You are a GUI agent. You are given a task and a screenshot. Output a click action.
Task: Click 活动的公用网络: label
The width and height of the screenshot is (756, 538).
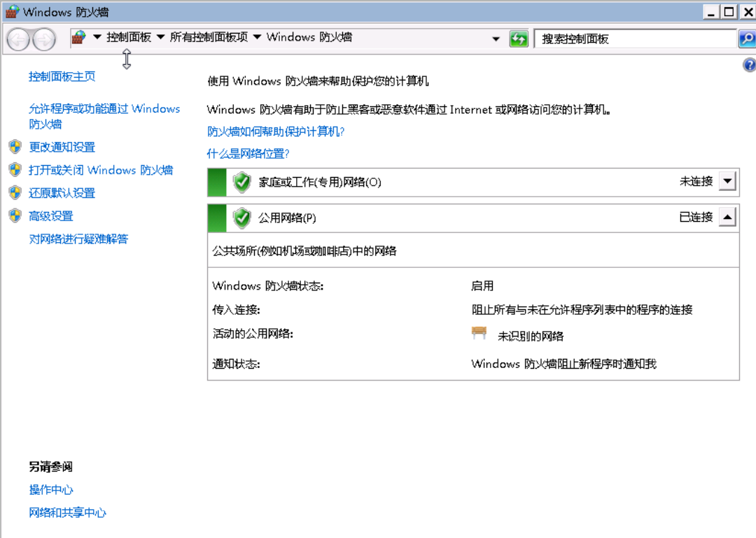253,334
